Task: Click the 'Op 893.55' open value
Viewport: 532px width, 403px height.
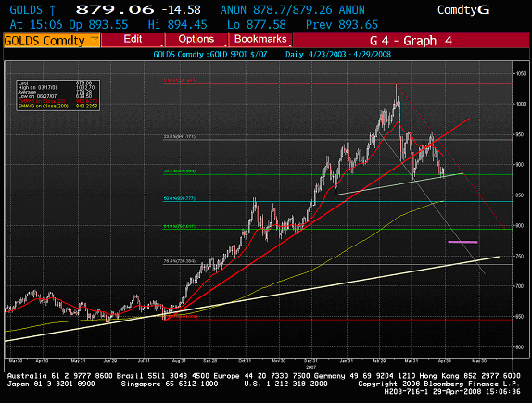Action: pyautogui.click(x=98, y=25)
